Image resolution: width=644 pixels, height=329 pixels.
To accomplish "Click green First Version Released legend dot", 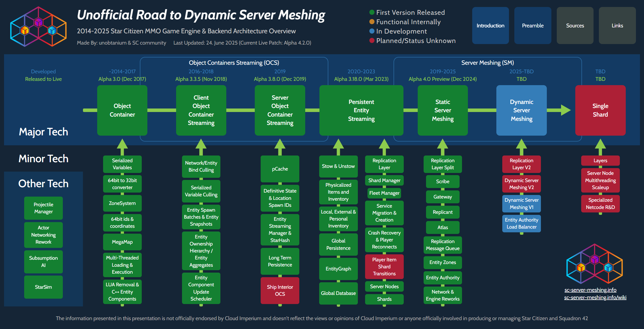I will (372, 12).
